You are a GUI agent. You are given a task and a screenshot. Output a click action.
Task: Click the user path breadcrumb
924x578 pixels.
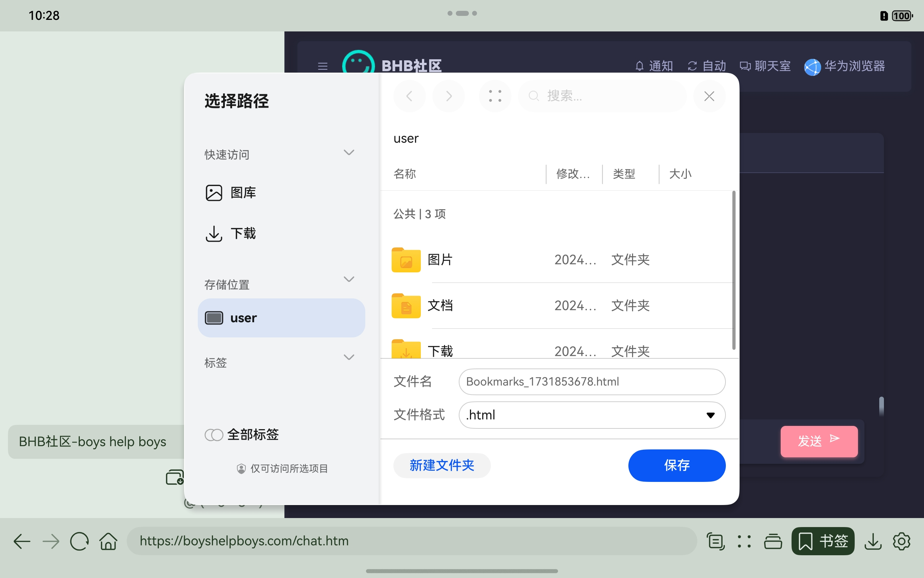pos(406,138)
